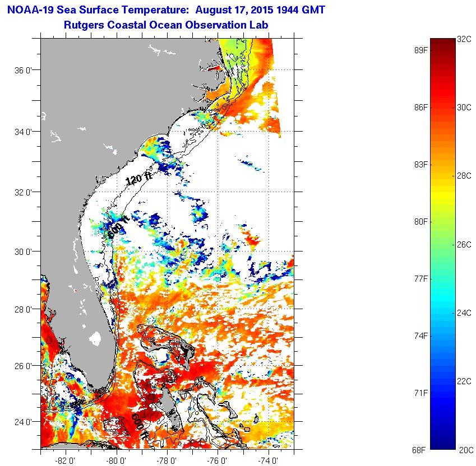Click the 120 ft depth contour label
This screenshot has width=476, height=466.
(138, 178)
